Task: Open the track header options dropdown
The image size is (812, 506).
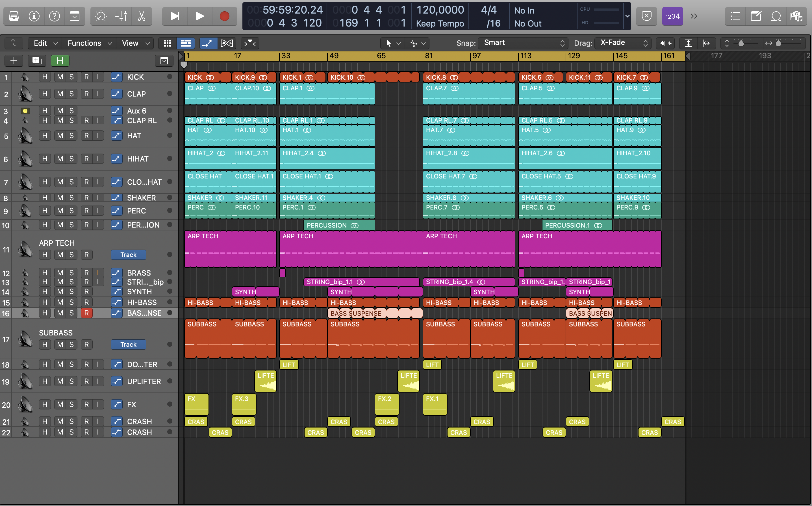Action: [164, 61]
